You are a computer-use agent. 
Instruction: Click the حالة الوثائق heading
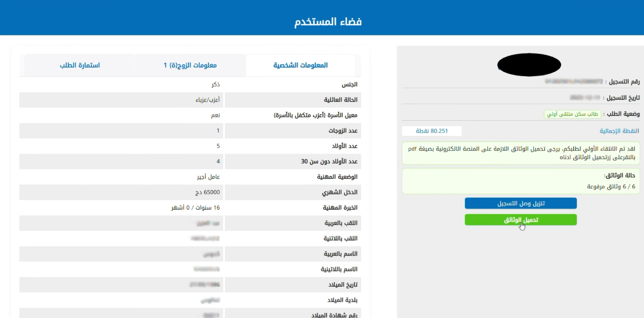point(619,175)
